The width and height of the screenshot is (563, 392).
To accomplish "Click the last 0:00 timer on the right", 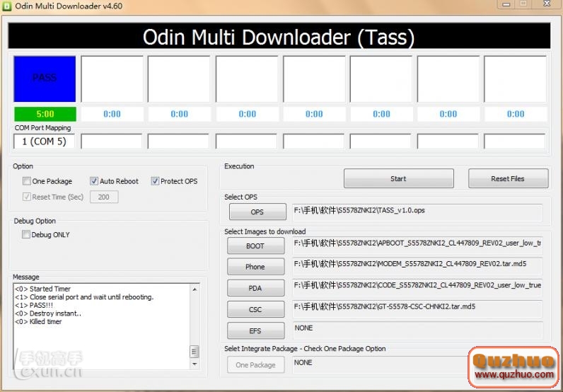I will click(516, 114).
